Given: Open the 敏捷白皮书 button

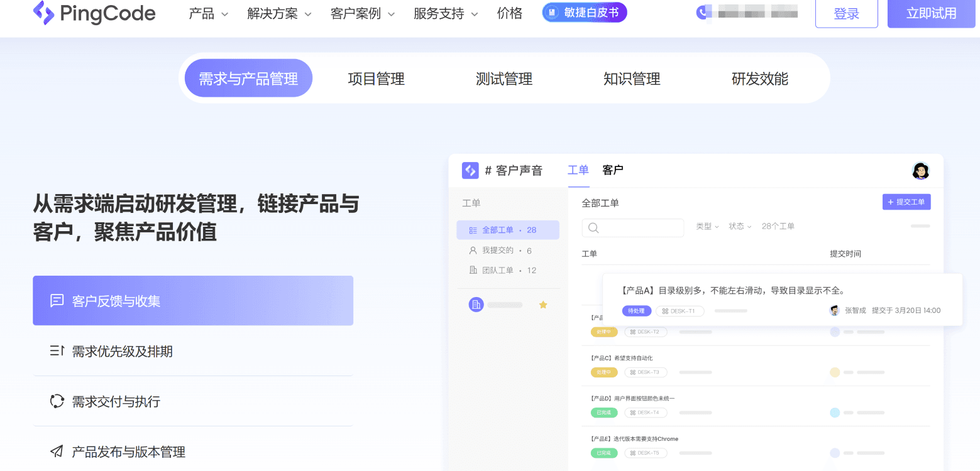Looking at the screenshot, I should click(x=585, y=13).
